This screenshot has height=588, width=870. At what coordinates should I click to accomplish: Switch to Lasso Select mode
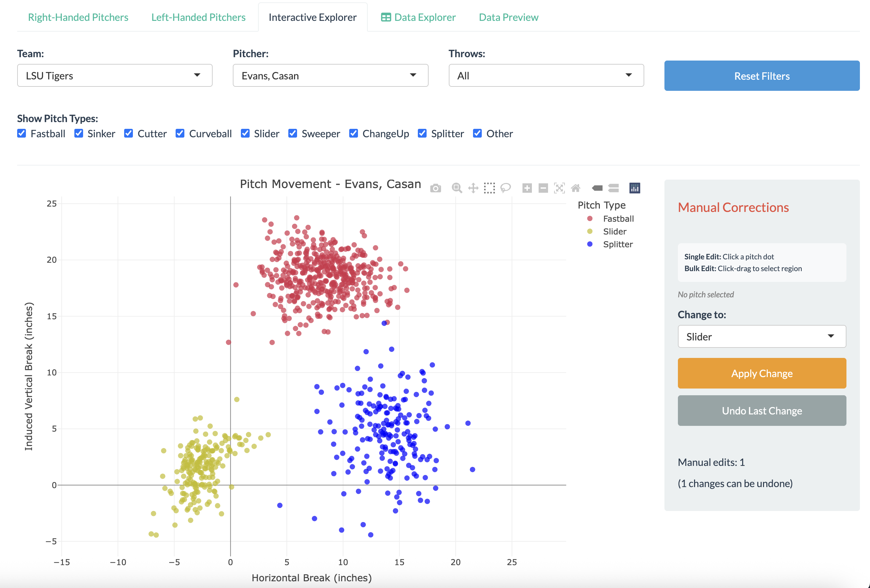click(x=505, y=188)
